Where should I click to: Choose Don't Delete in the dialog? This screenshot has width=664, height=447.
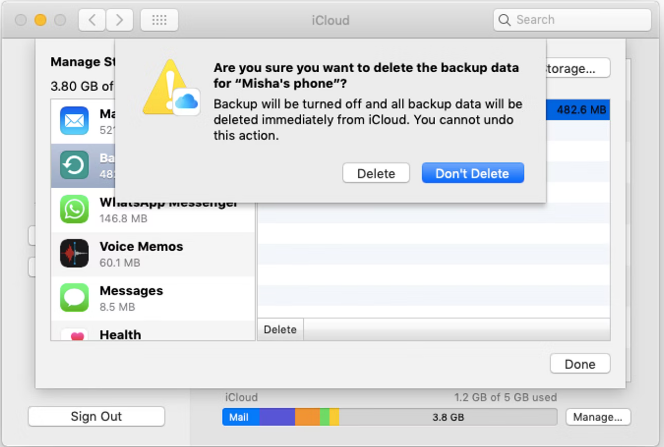473,173
